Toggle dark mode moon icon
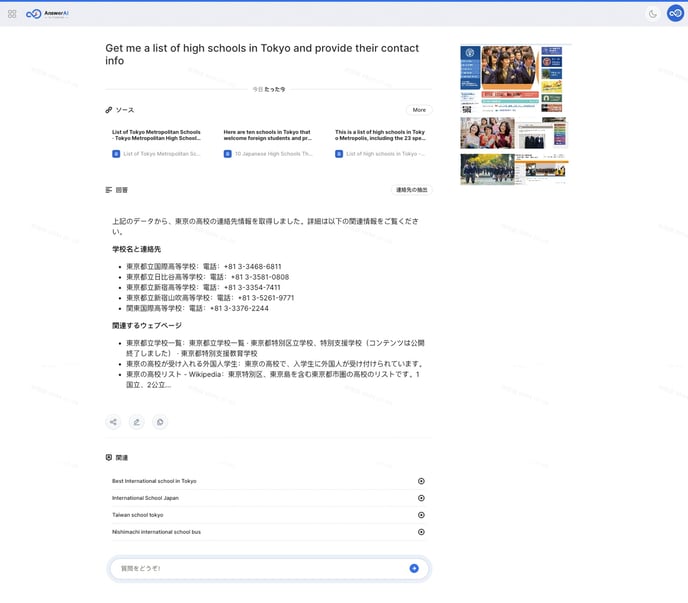The width and height of the screenshot is (688, 603). pos(652,14)
